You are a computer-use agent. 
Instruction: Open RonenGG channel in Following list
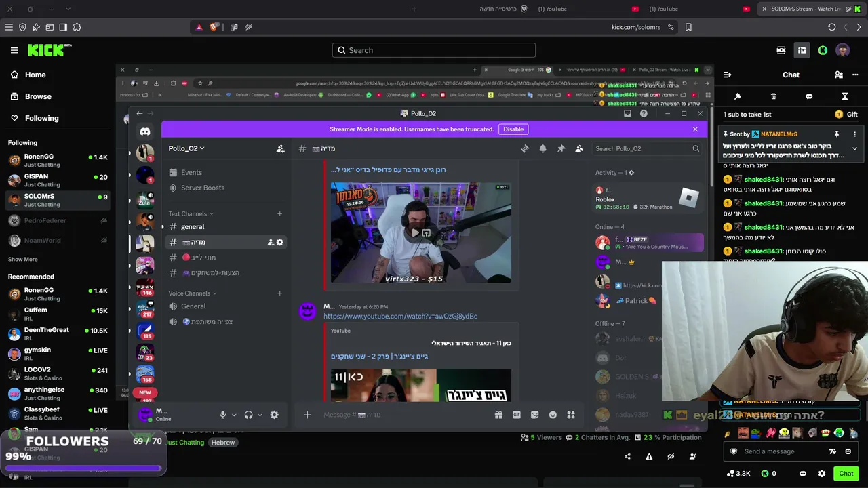coord(58,160)
